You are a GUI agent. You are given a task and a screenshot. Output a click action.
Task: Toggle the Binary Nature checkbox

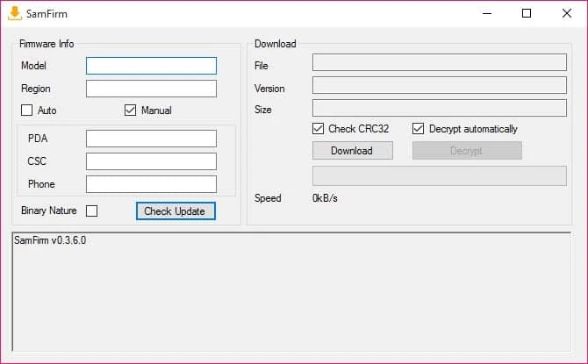(91, 211)
